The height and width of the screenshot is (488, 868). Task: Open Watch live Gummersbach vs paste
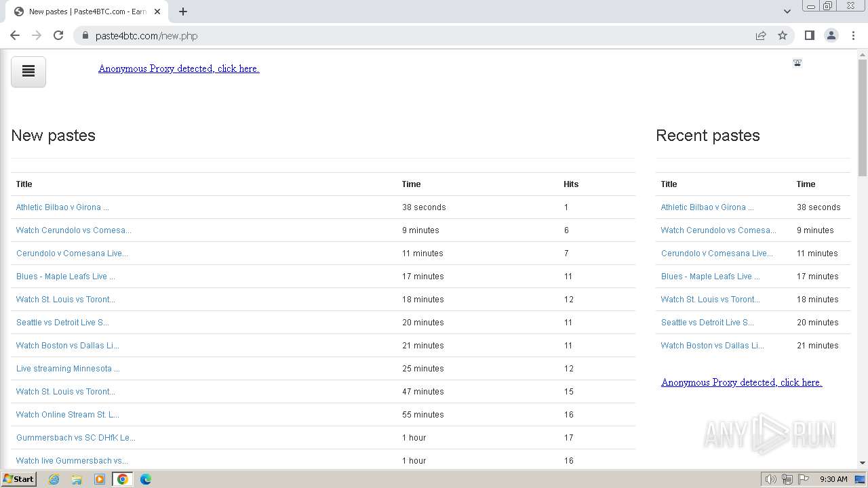tap(72, 461)
